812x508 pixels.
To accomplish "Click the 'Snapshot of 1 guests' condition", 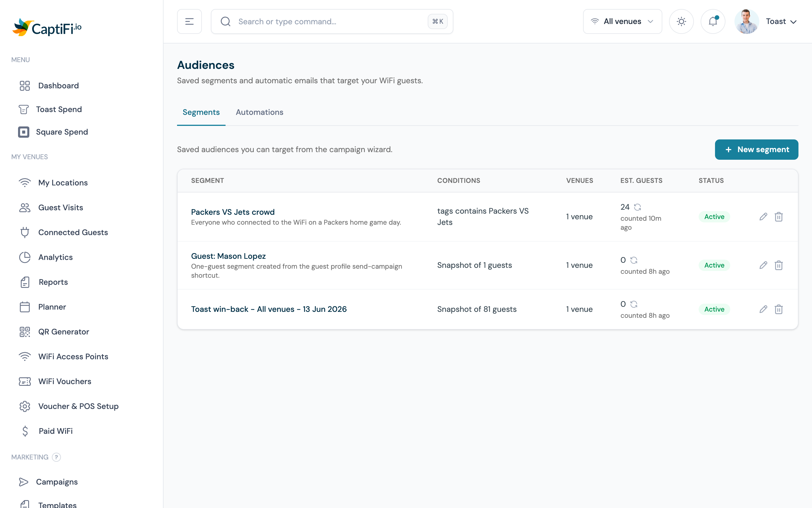I will click(475, 265).
